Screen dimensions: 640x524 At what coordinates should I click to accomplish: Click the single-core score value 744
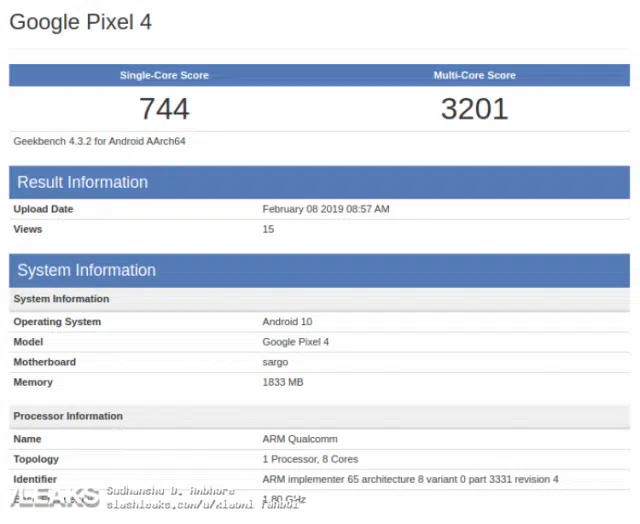(x=164, y=109)
